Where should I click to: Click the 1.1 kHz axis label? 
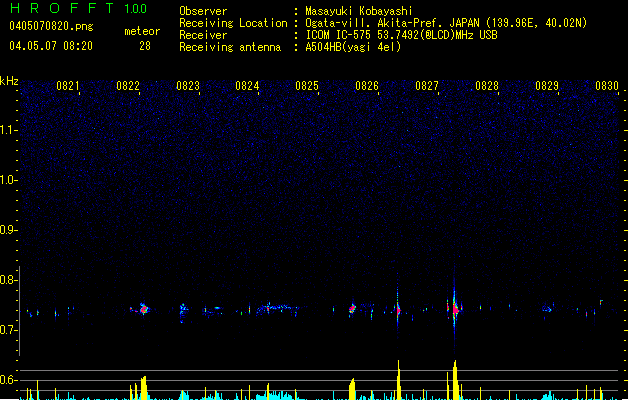click(8, 130)
